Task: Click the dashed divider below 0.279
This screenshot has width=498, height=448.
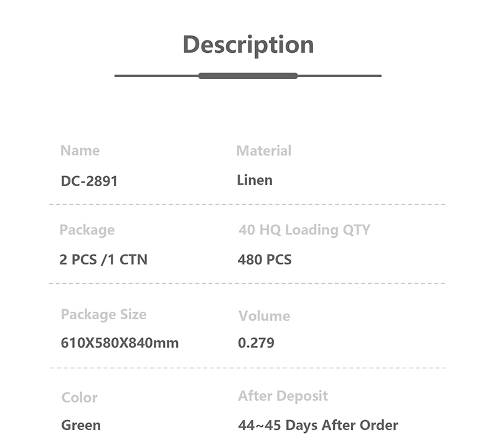Action: pos(248,368)
